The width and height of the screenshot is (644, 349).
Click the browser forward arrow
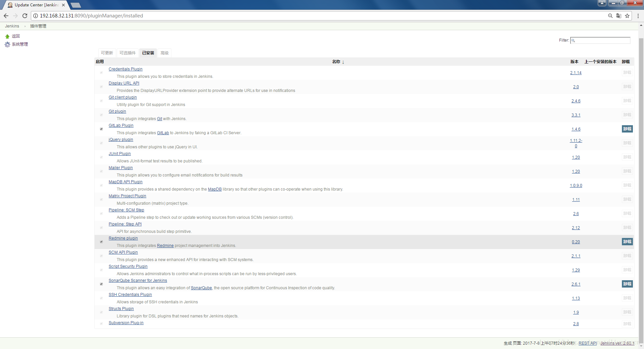pyautogui.click(x=15, y=16)
